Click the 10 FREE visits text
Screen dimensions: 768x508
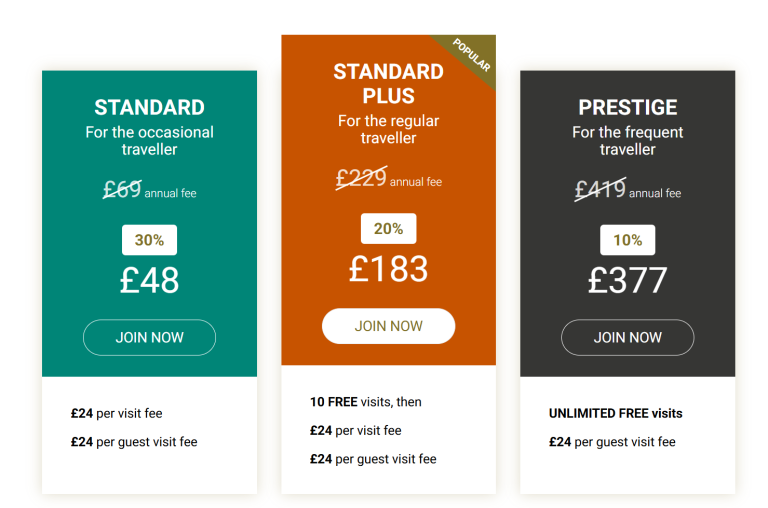pos(365,402)
